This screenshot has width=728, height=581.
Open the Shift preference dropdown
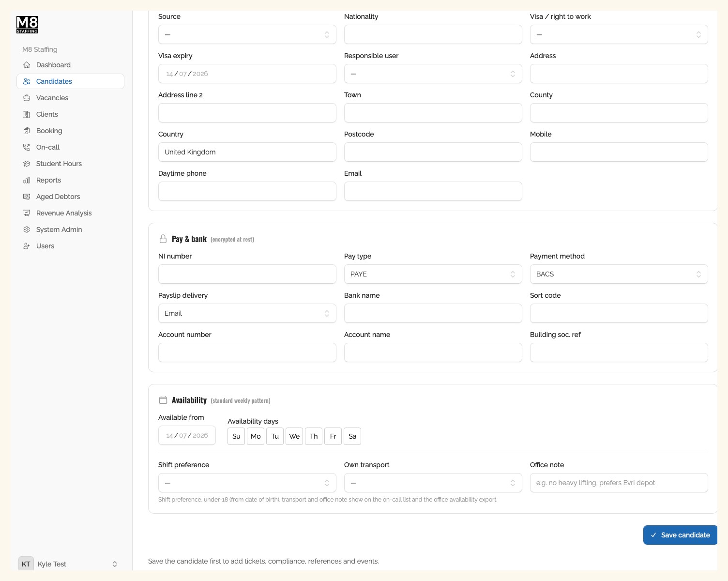(247, 483)
